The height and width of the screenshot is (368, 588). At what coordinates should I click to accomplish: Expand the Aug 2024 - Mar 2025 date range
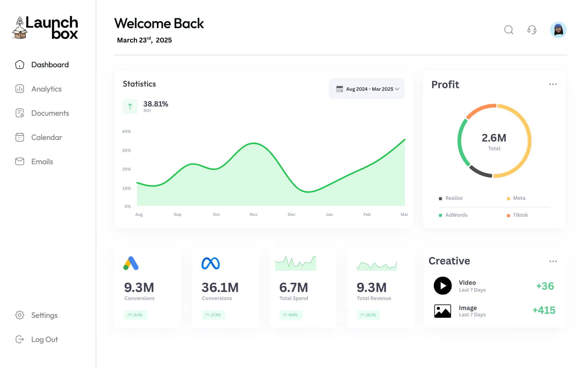367,89
